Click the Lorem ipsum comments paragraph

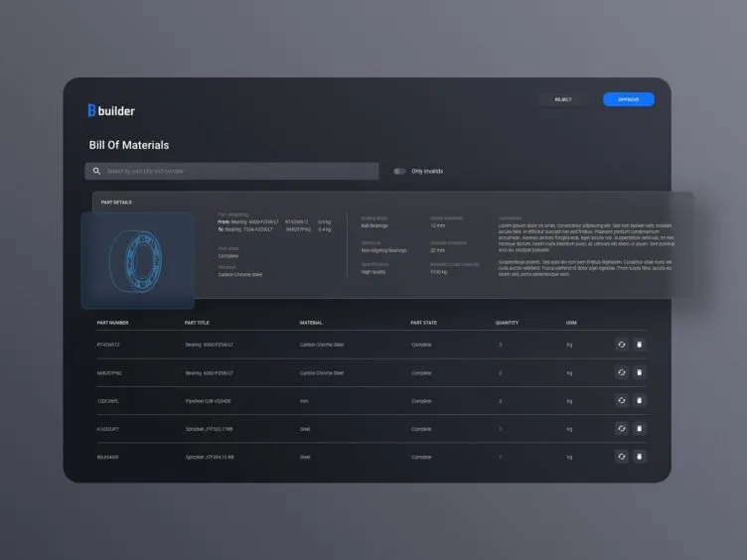pyautogui.click(x=586, y=237)
